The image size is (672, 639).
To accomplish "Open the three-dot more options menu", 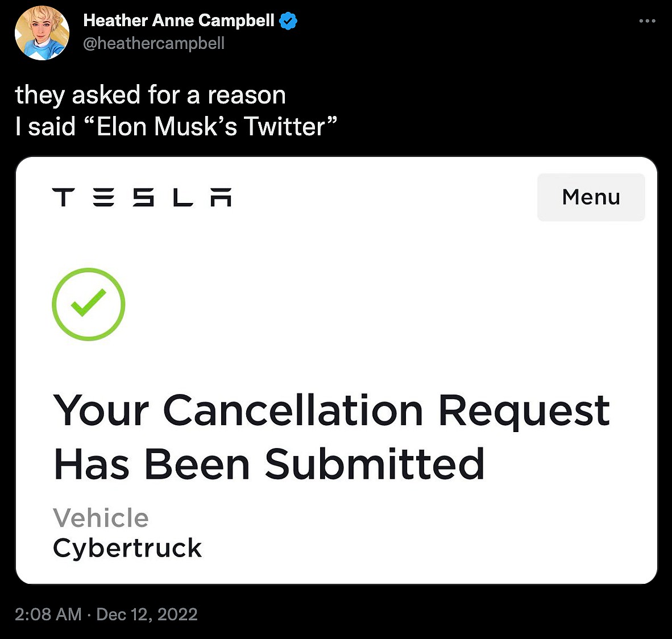I will [647, 21].
